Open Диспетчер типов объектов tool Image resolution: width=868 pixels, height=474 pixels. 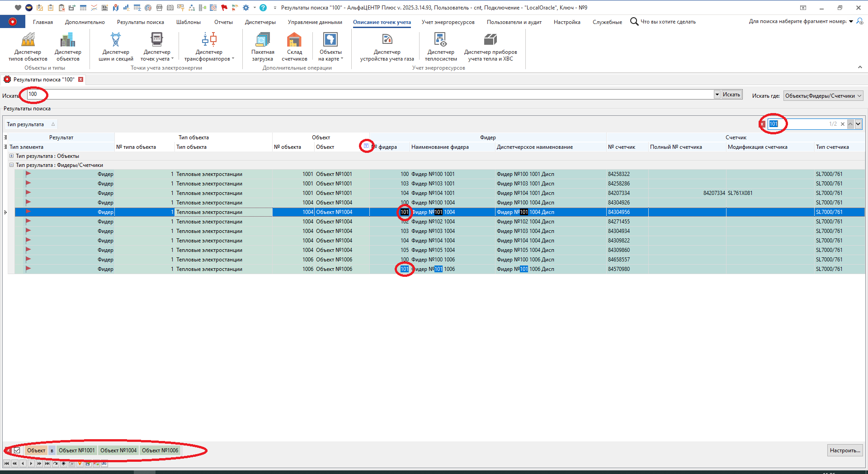point(28,47)
